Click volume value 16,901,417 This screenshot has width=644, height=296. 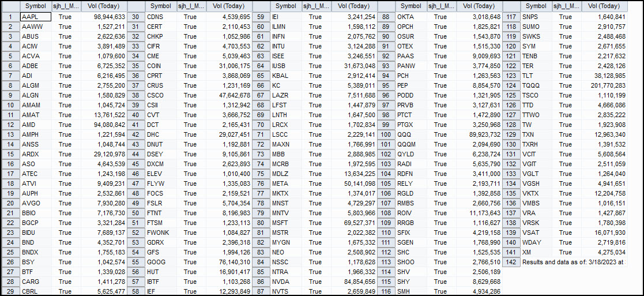coord(229,272)
